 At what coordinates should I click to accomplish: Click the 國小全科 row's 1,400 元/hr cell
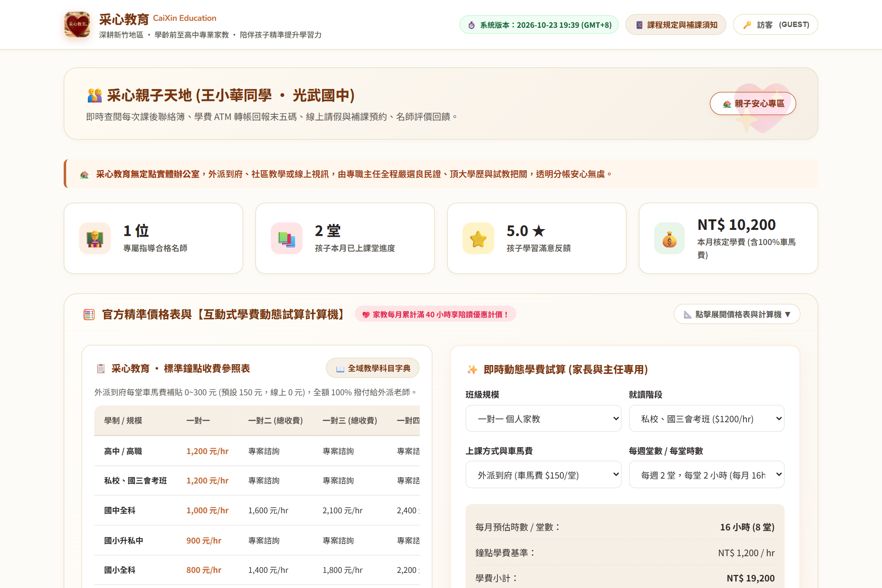point(268,570)
